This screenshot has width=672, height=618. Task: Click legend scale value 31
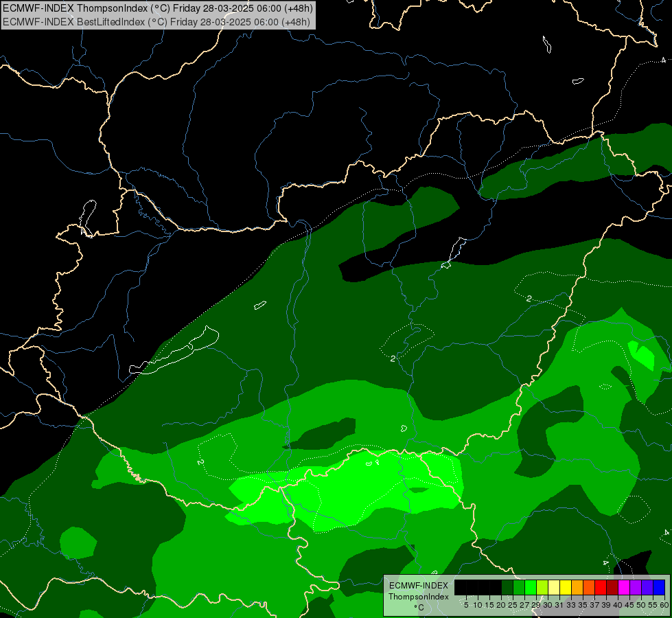point(559,605)
